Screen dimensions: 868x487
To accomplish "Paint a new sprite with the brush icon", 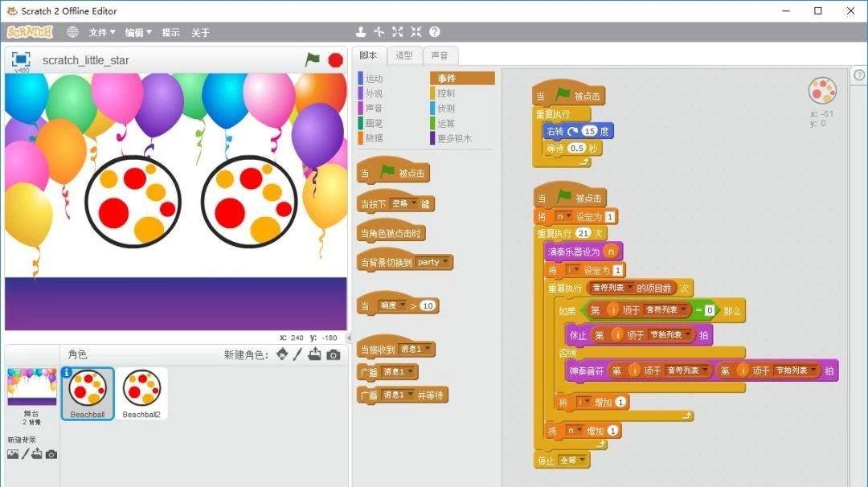I will click(297, 354).
